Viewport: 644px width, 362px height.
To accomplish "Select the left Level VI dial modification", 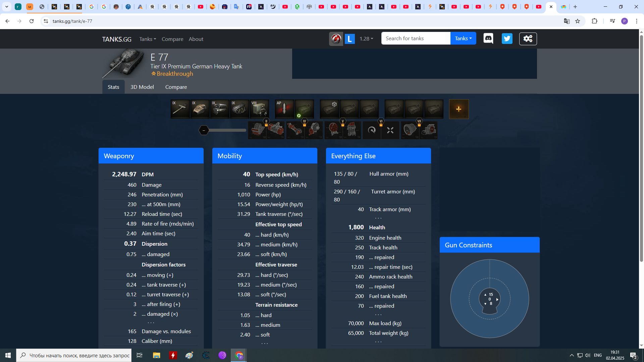I will click(372, 130).
